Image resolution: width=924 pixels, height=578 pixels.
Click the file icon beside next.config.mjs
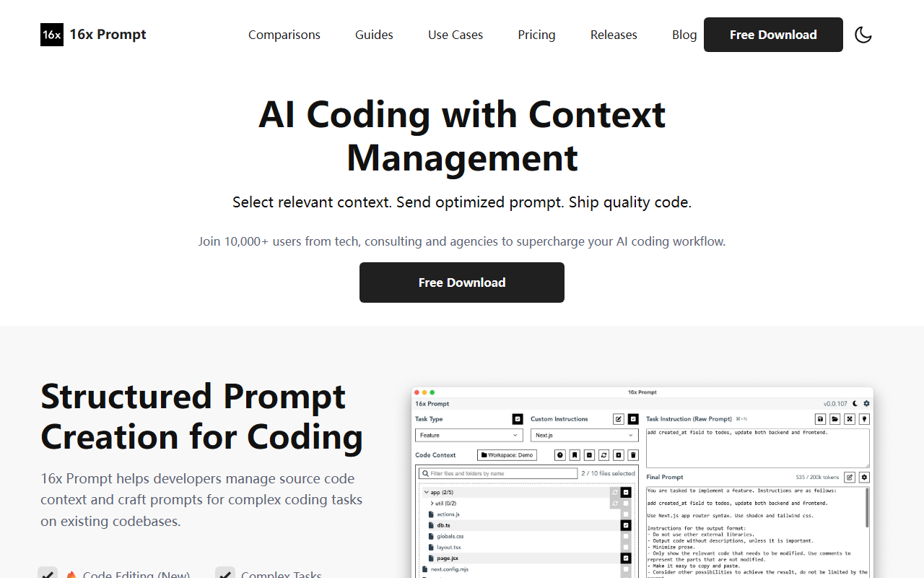[425, 569]
